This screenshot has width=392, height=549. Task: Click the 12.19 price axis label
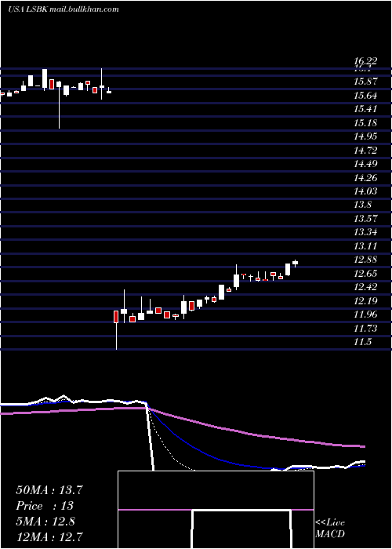coord(365,301)
